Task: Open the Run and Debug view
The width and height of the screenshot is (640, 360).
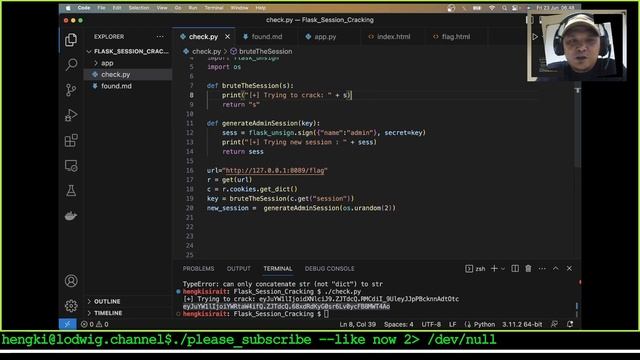Action: (x=71, y=115)
